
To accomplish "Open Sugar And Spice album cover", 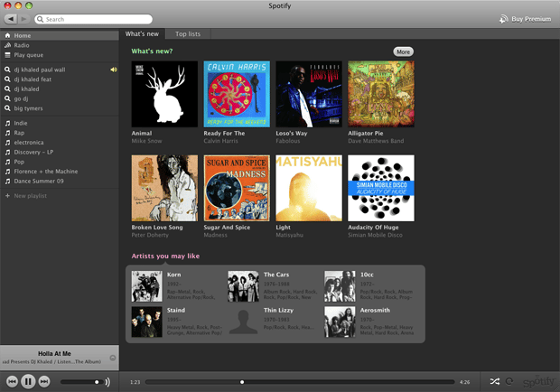I will click(237, 188).
